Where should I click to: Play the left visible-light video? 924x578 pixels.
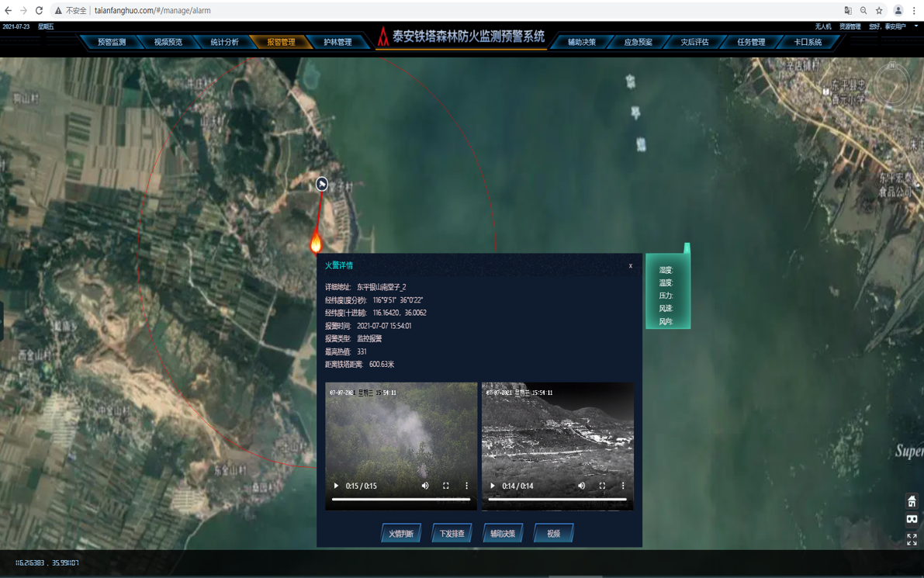click(336, 486)
